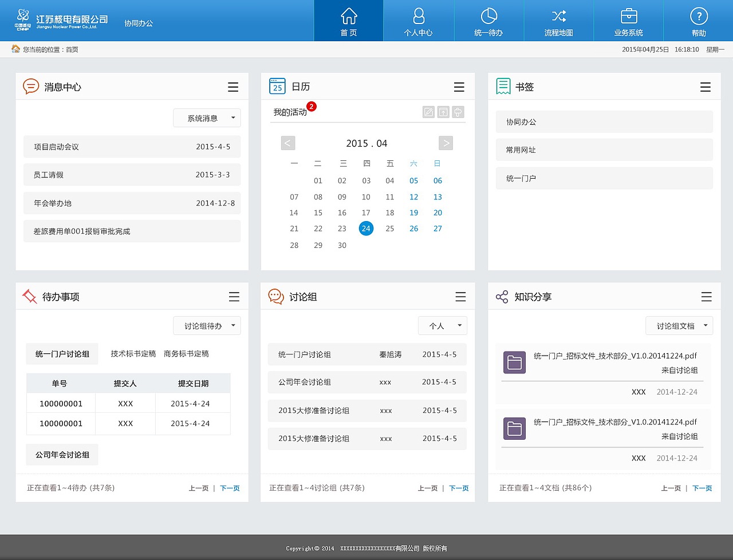Click the Jiangsu Nuclear Power company logo
This screenshot has height=560, width=733.
(x=61, y=21)
